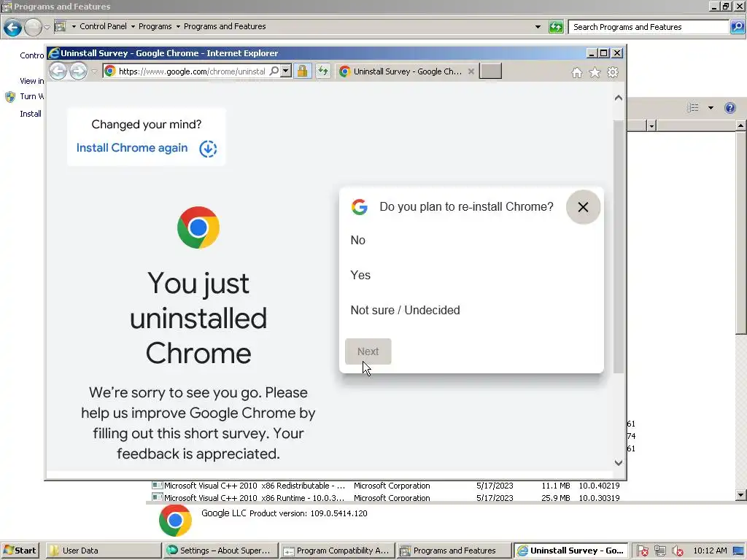This screenshot has width=747, height=560.
Task: Click the download circle arrow icon
Action: pyautogui.click(x=208, y=149)
